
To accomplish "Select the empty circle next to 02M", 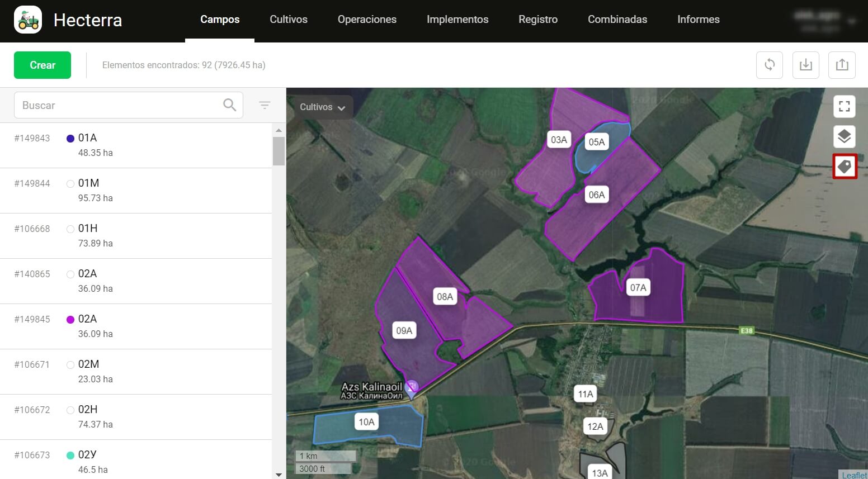I will [x=70, y=365].
